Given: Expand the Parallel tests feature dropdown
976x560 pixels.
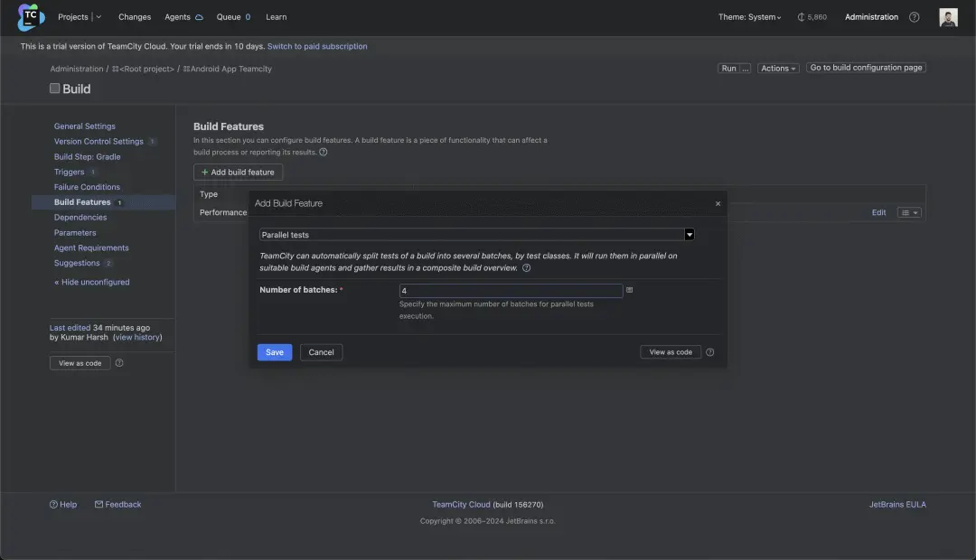Looking at the screenshot, I should coord(690,235).
